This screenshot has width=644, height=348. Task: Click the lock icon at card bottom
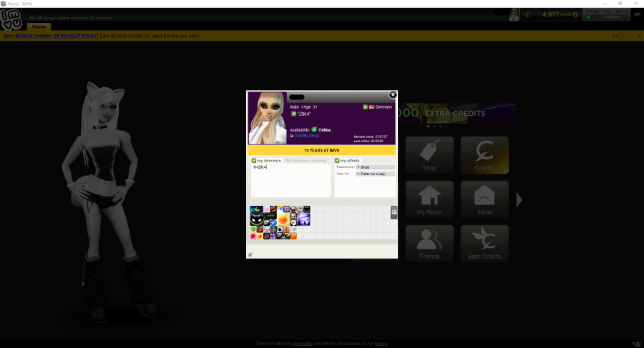(250, 254)
